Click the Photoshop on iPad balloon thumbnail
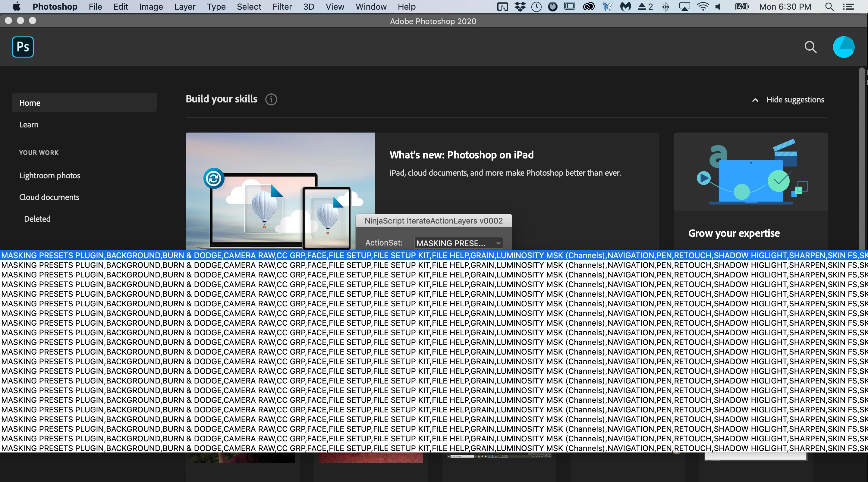Screen dimensions: 868x482 [x=280, y=191]
